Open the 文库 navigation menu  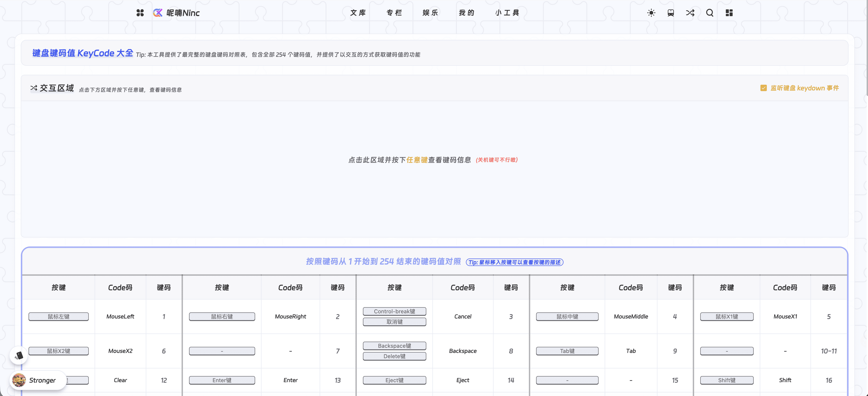coord(358,13)
